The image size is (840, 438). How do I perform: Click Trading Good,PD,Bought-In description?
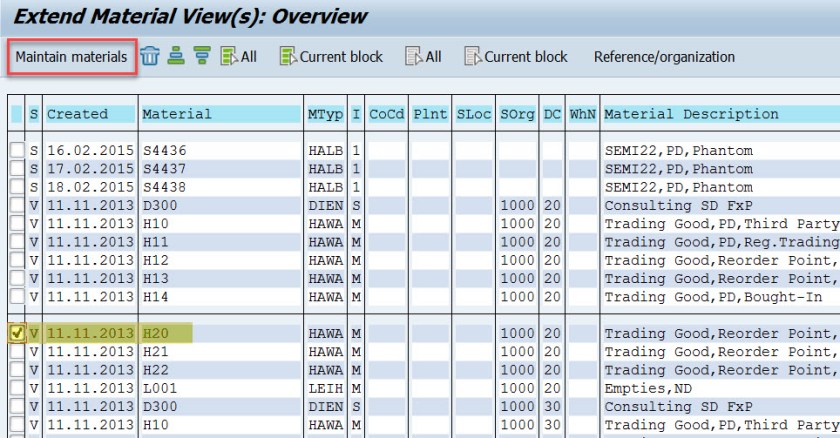coord(713,297)
